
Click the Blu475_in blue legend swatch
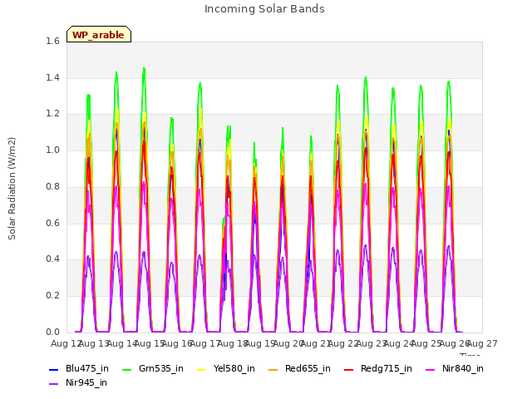tap(53, 369)
